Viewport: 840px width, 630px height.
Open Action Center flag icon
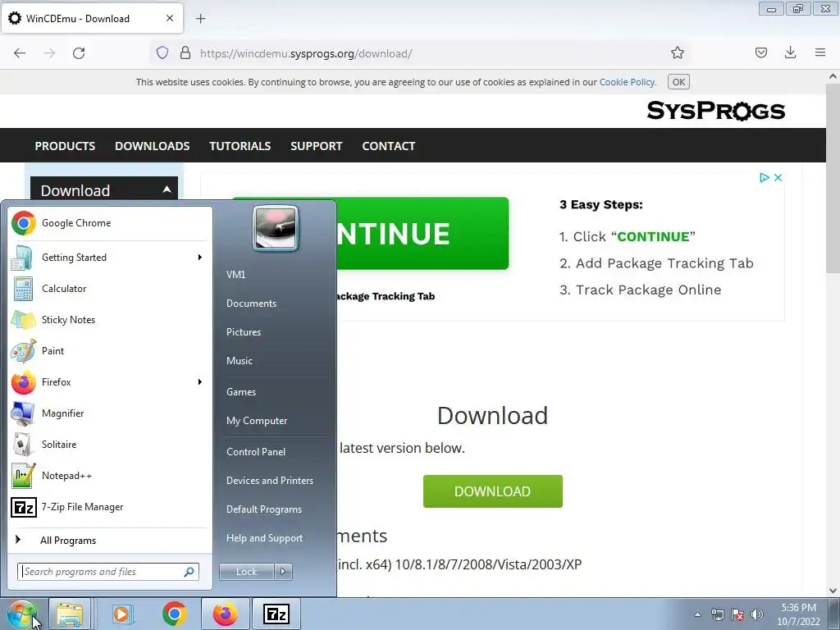(737, 614)
